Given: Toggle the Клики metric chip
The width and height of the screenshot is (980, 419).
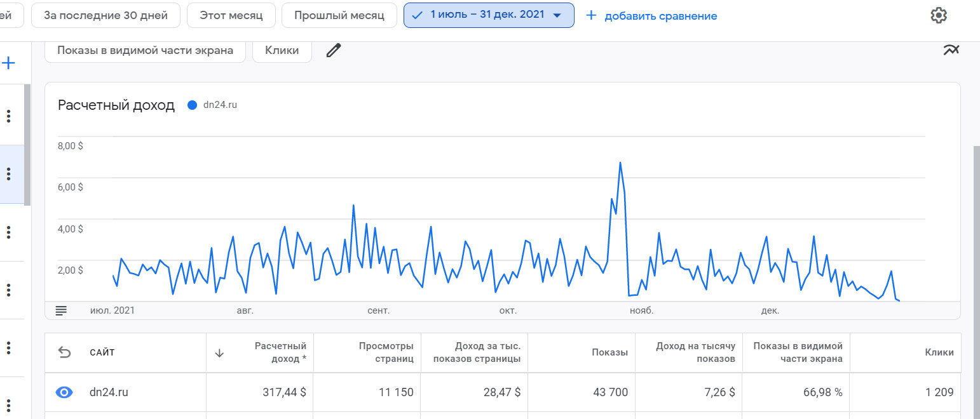Looking at the screenshot, I should [282, 51].
